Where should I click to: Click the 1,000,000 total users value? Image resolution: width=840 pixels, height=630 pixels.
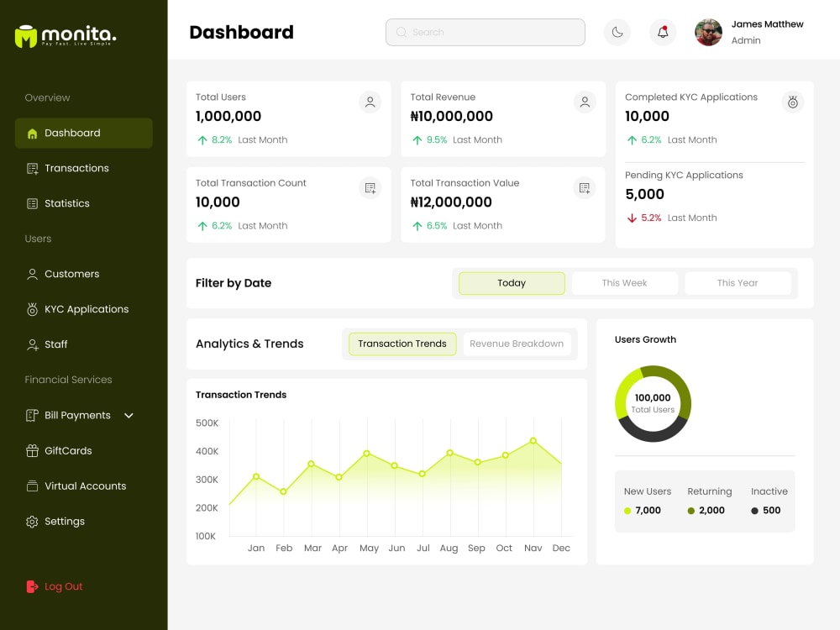(228, 116)
